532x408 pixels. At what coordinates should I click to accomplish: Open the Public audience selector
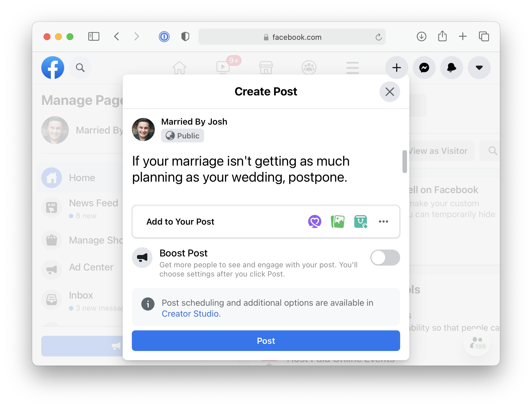point(183,136)
